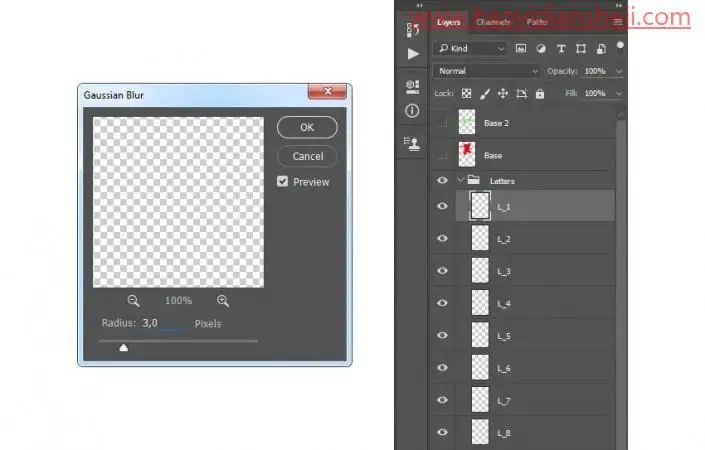Open the Clone Source stamp panel icon
This screenshot has height=450, width=705.
pyautogui.click(x=412, y=144)
